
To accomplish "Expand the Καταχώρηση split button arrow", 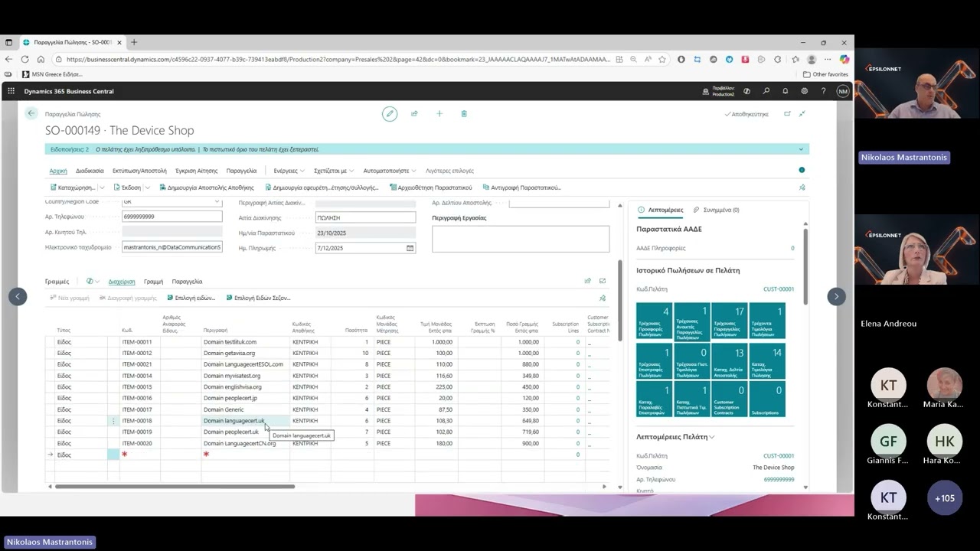I will click(101, 187).
